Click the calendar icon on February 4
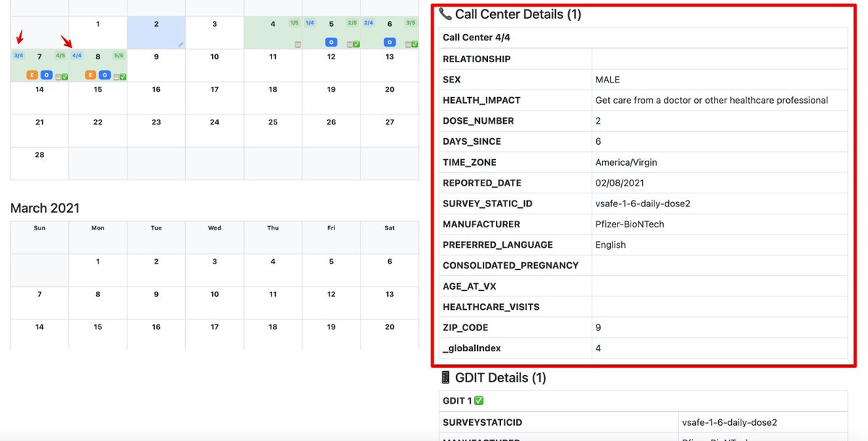 click(298, 44)
